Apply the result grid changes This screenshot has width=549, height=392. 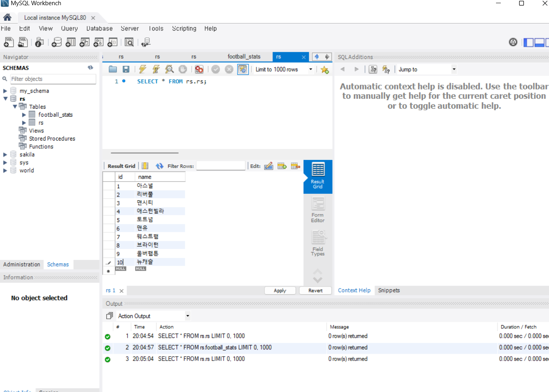pyautogui.click(x=280, y=291)
